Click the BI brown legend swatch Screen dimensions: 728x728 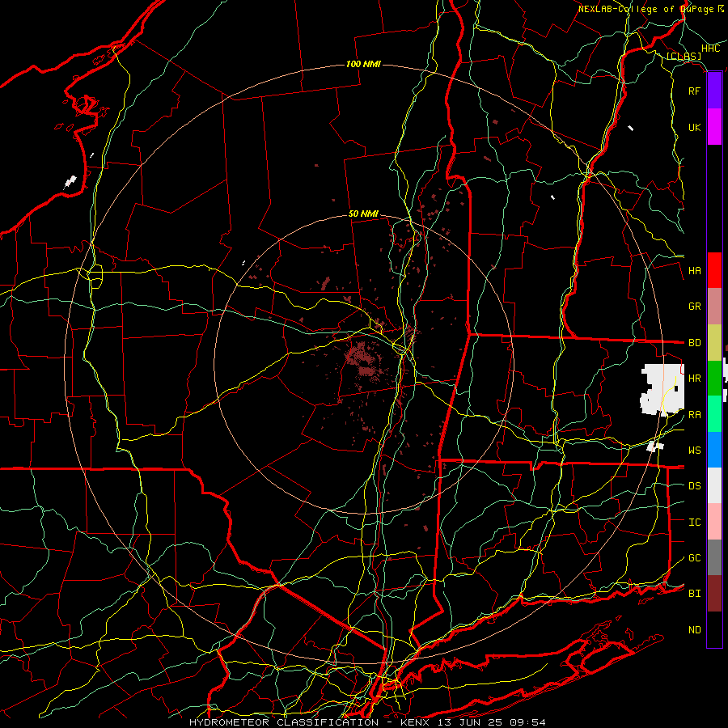pos(714,594)
